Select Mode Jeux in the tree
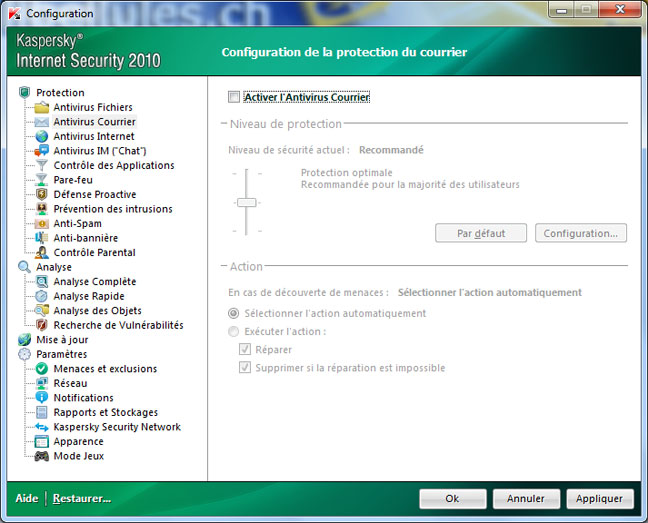Viewport: 648px width, 523px height. point(79,456)
